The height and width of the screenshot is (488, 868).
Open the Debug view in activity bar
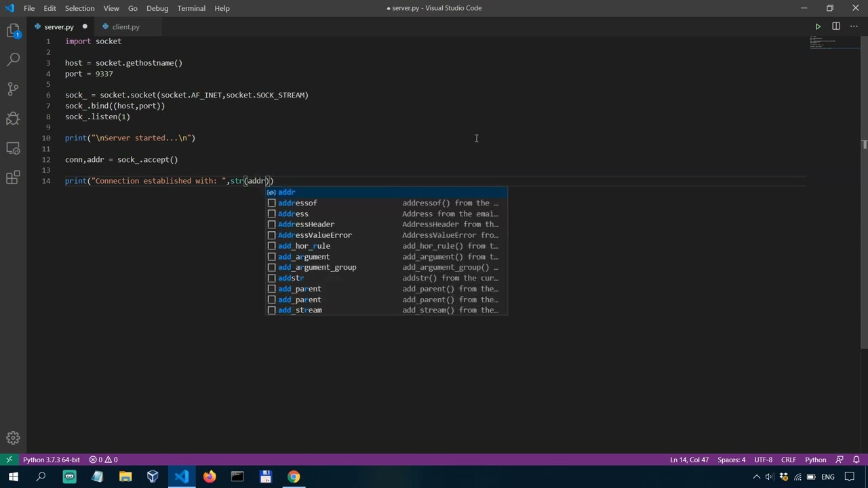pos(13,119)
